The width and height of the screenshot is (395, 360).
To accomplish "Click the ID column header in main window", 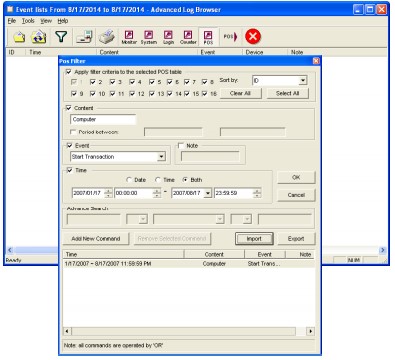I will (15, 52).
